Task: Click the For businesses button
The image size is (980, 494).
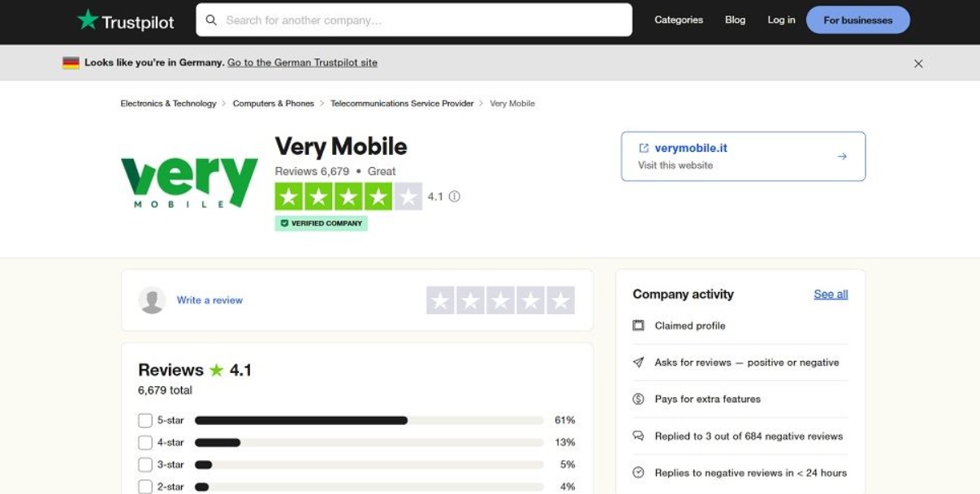Action: pyautogui.click(x=857, y=20)
